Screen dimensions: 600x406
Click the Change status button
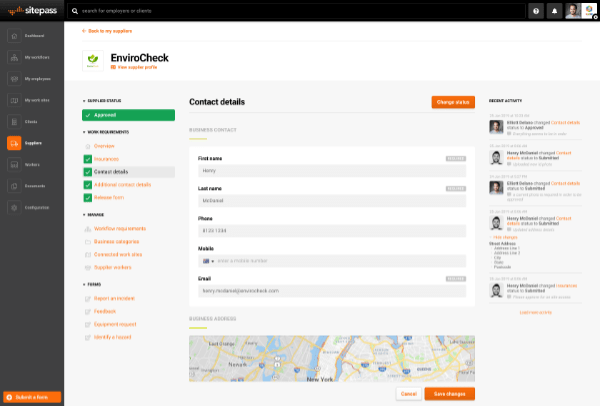tap(453, 102)
